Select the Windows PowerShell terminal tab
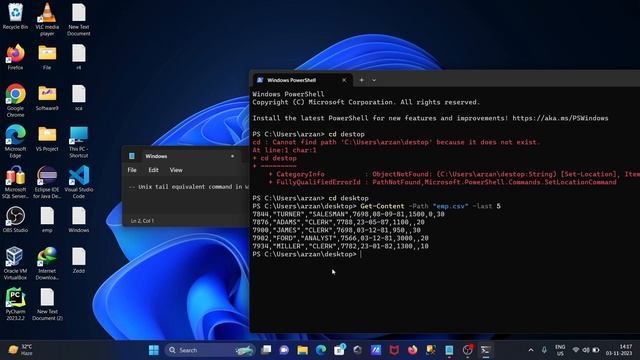The height and width of the screenshot is (360, 640). (302, 80)
